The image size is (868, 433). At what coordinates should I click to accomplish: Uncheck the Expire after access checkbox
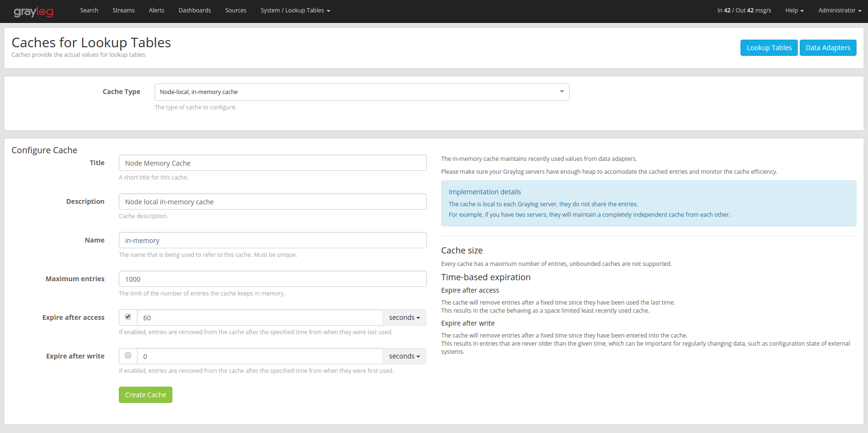(x=128, y=317)
